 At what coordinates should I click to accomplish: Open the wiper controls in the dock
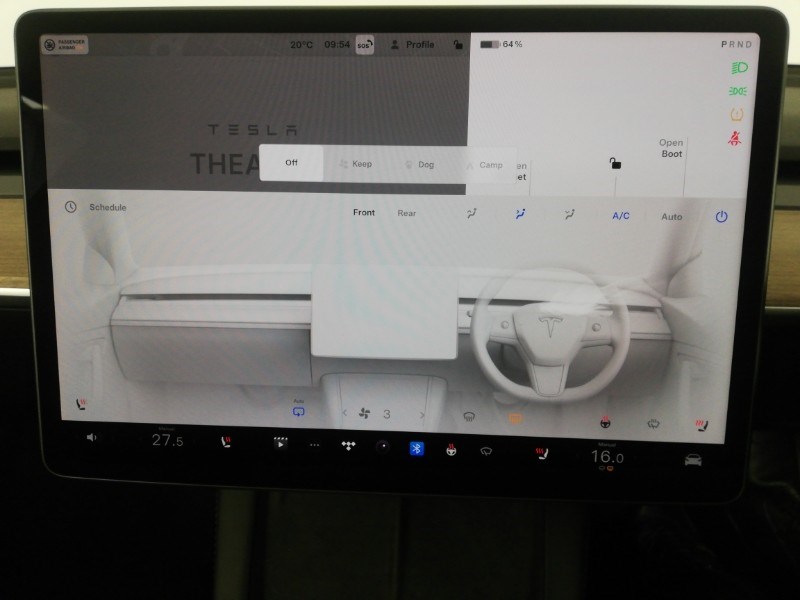pyautogui.click(x=486, y=451)
